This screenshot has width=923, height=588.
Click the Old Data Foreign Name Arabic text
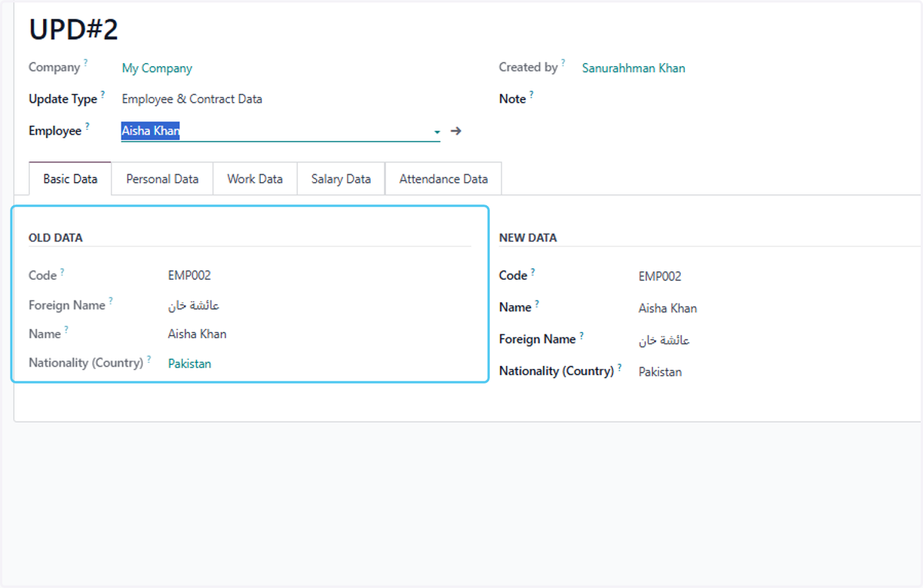click(x=194, y=305)
